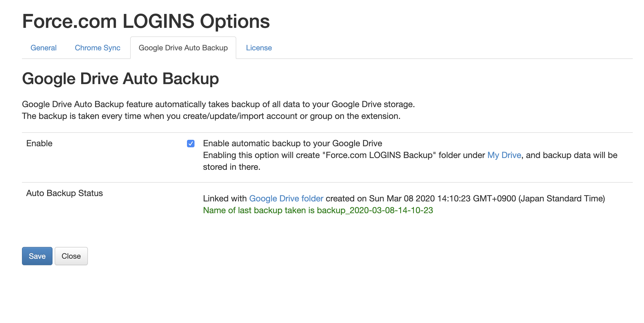Click the 'Enable automatic backup to your Google Drive' label
This screenshot has height=323, width=644.
(x=293, y=144)
